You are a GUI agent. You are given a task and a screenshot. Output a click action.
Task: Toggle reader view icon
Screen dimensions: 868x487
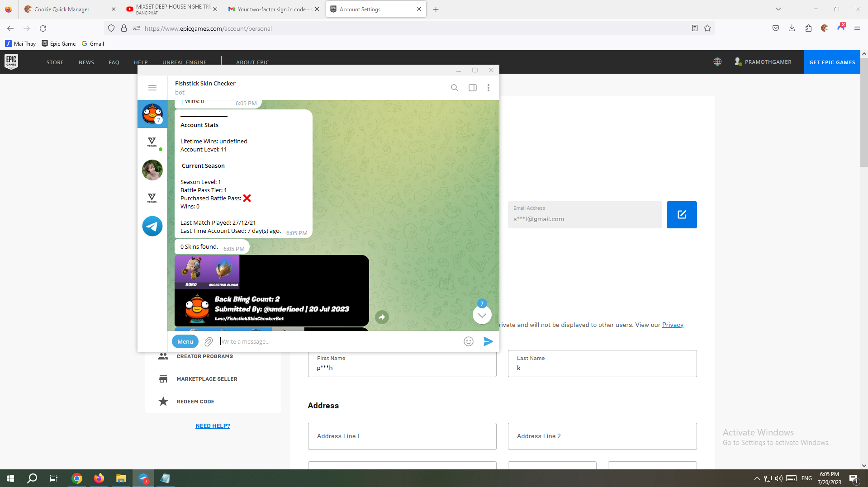(x=695, y=28)
